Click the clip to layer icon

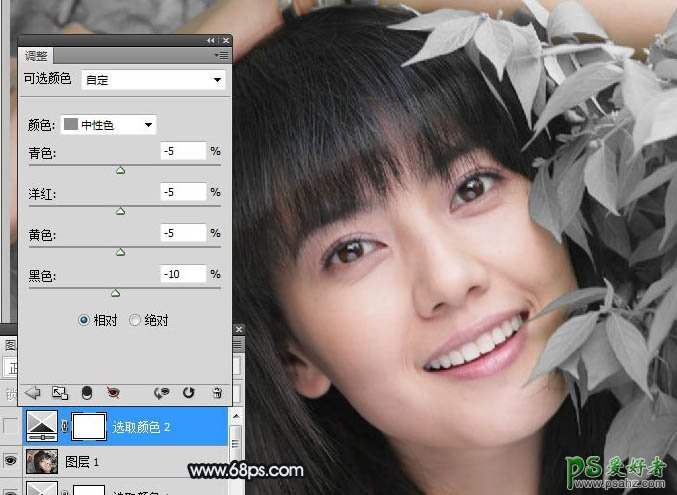(x=86, y=393)
